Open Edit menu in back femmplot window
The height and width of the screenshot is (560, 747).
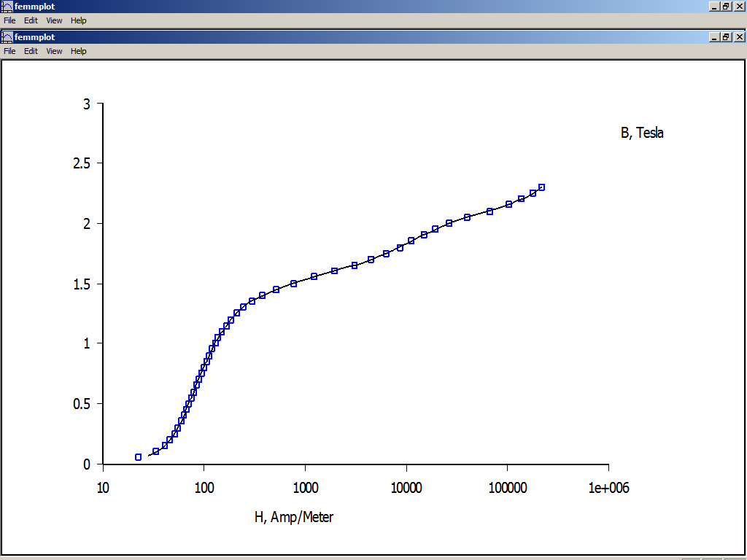coord(31,20)
